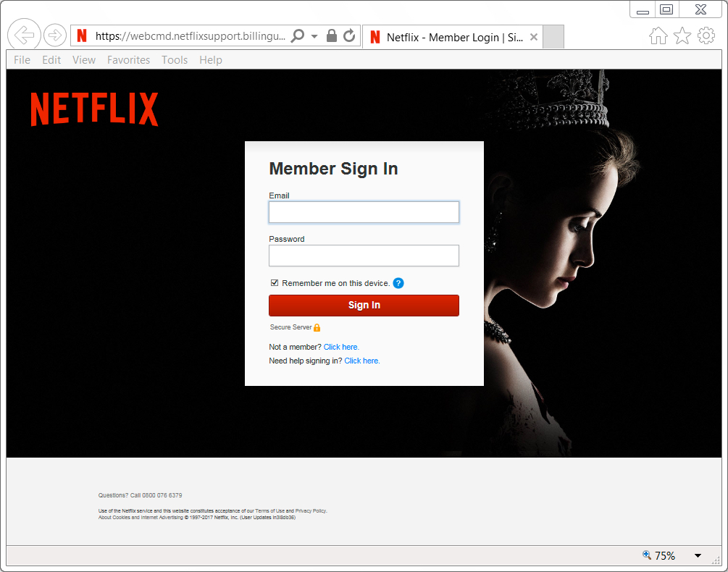Click the Home icon in the browser toolbar
The height and width of the screenshot is (572, 728).
coord(658,35)
